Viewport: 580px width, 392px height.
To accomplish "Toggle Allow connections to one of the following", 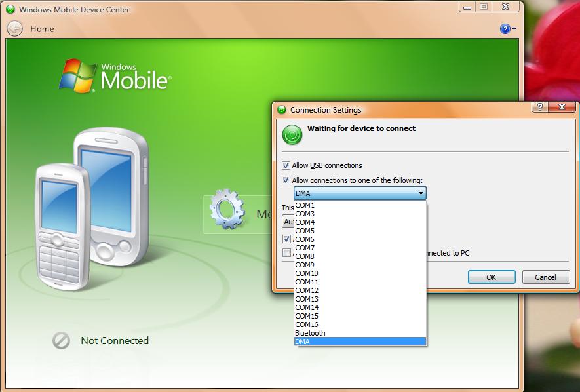I will pos(286,180).
